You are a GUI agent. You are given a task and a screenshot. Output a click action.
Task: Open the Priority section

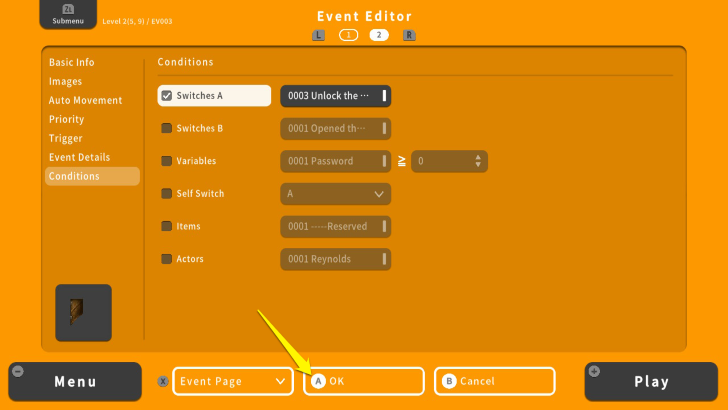coord(66,119)
